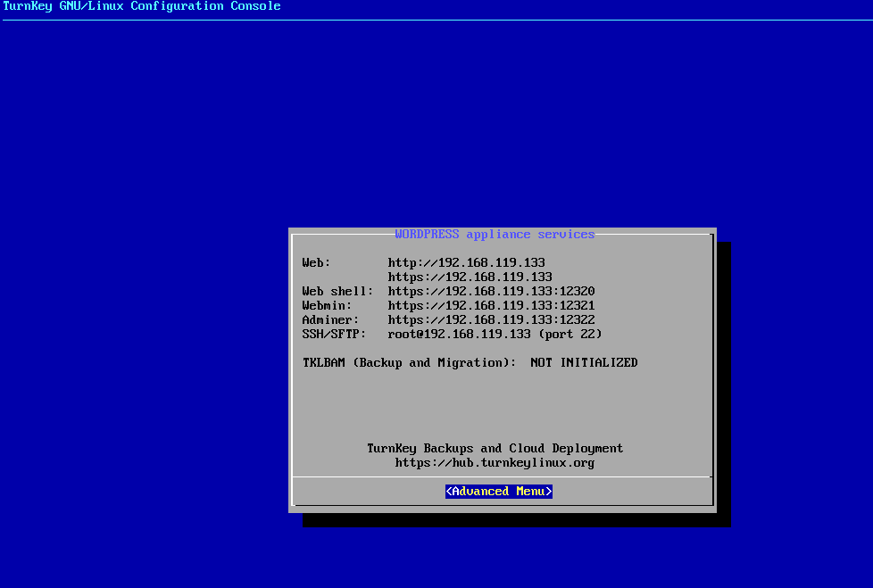The image size is (873, 588).
Task: Click the https://192.168.119.133 Web address
Action: click(x=470, y=277)
